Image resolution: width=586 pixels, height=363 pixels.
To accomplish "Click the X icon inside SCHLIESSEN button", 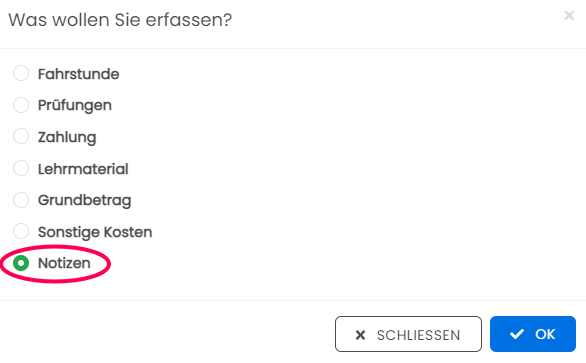I will click(360, 335).
